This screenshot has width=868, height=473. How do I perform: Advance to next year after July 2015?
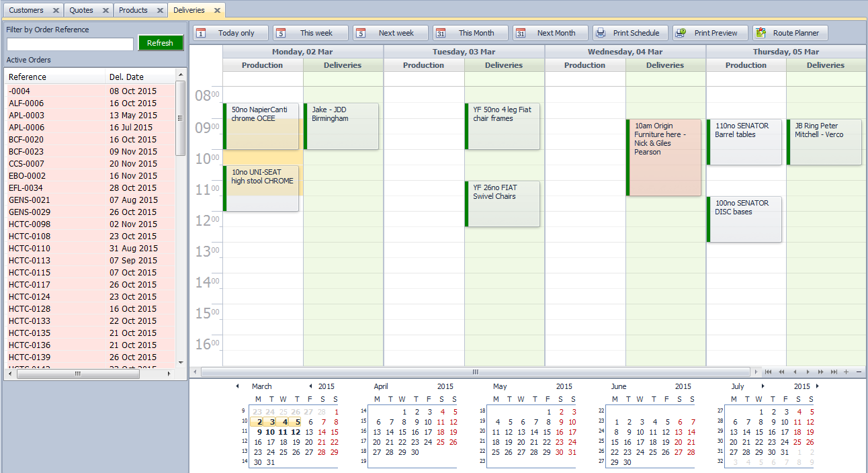817,386
